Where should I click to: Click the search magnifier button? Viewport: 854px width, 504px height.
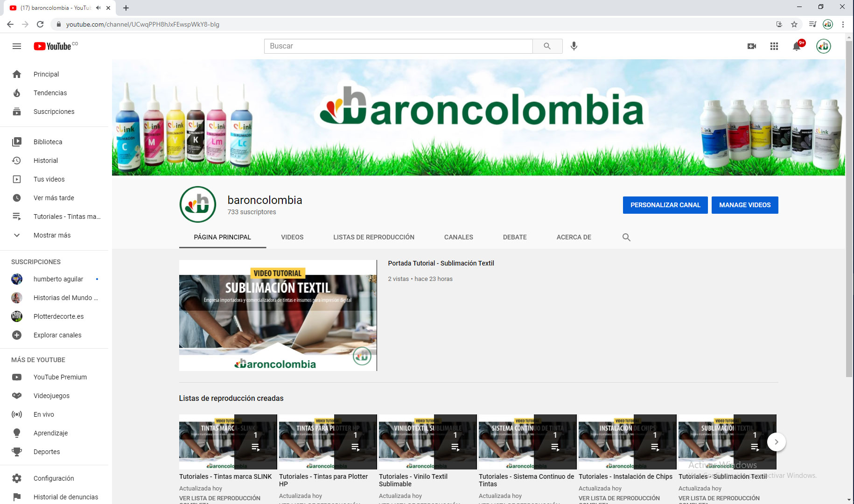pos(547,46)
